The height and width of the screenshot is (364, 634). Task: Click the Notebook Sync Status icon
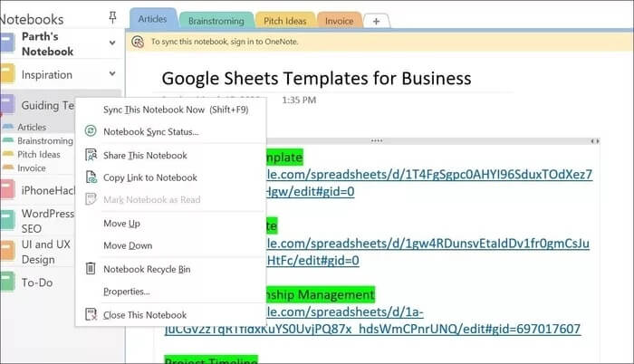(x=91, y=131)
